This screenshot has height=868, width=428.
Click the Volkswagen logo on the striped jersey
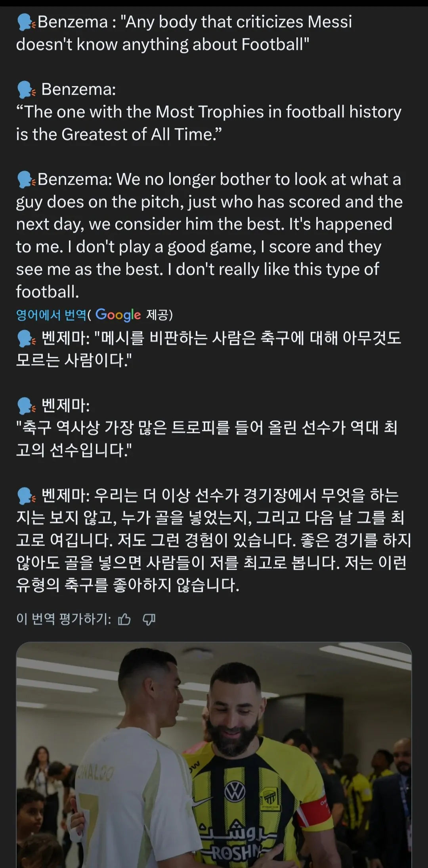235,791
